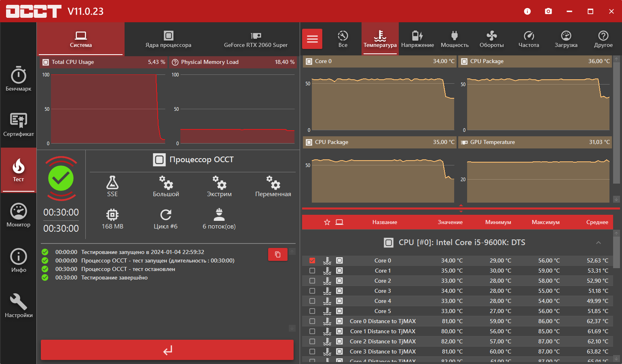
Task: Select the Температура tab
Action: tap(380, 39)
